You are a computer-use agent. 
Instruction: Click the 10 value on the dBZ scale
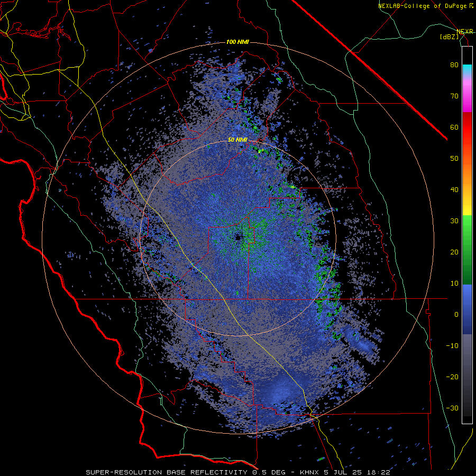[454, 283]
